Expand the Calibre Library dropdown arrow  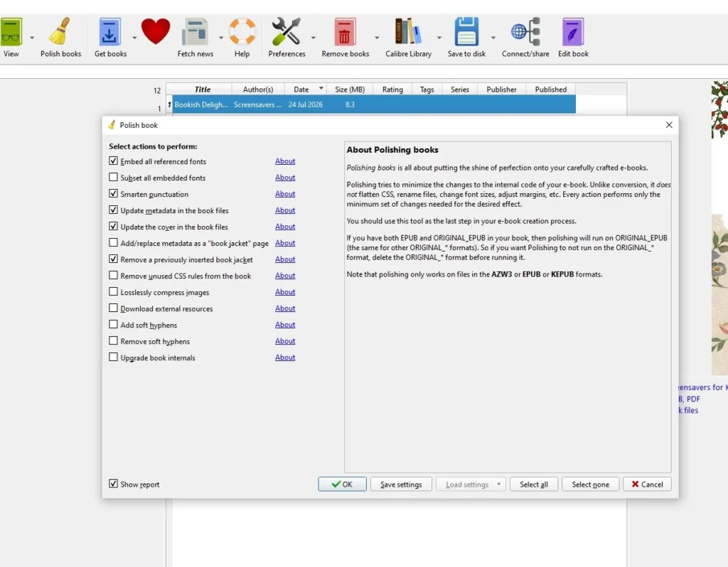(439, 38)
